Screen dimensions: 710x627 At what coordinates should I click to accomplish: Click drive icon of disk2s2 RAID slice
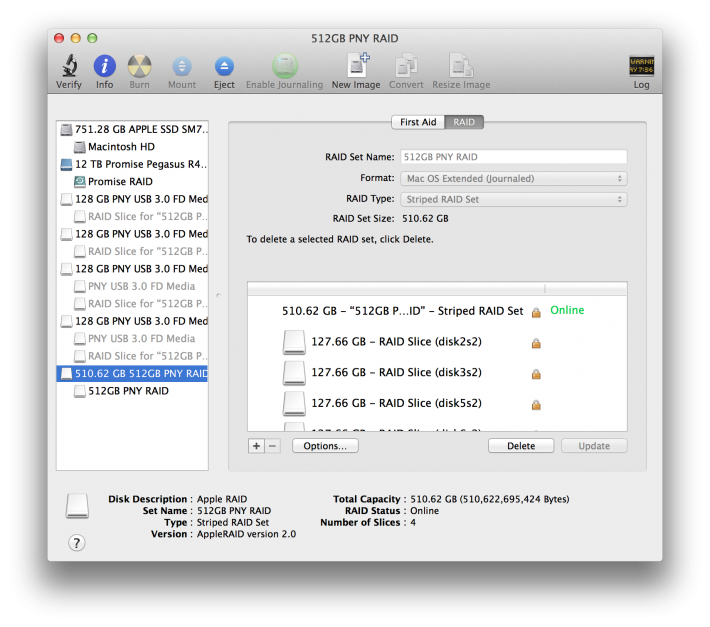click(294, 342)
